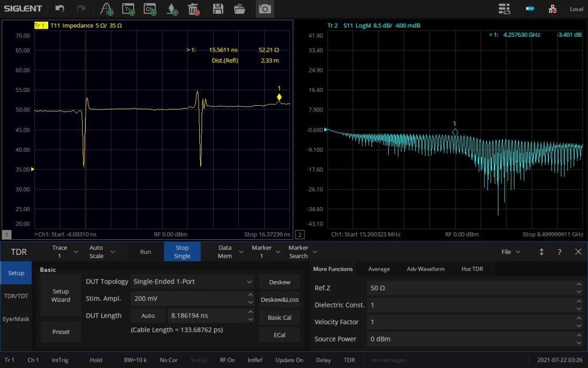
Task: Click the add trace icon
Action: [128, 9]
